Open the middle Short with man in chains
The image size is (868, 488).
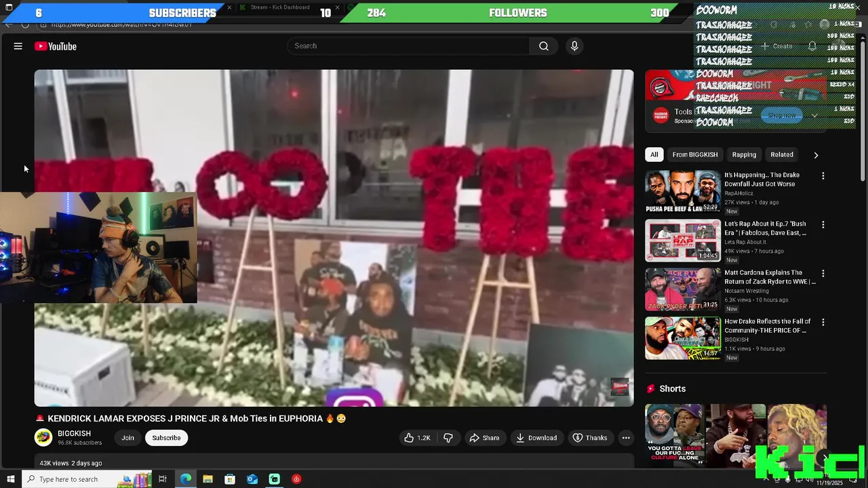pos(736,435)
